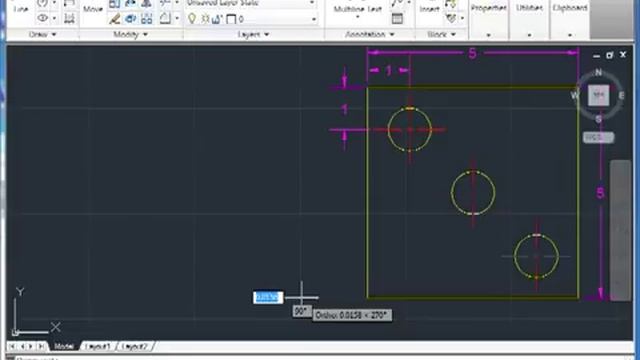The image size is (640, 360).
Task: Expand the Layers panel
Action: point(253,34)
